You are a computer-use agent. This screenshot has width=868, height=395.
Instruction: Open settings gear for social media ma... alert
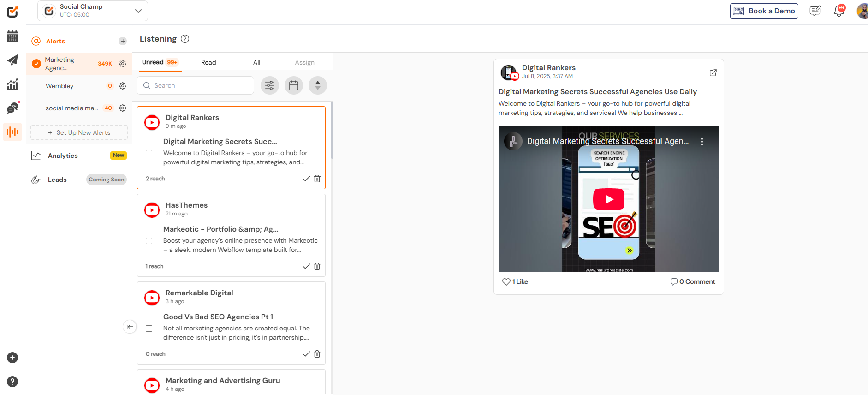[123, 108]
